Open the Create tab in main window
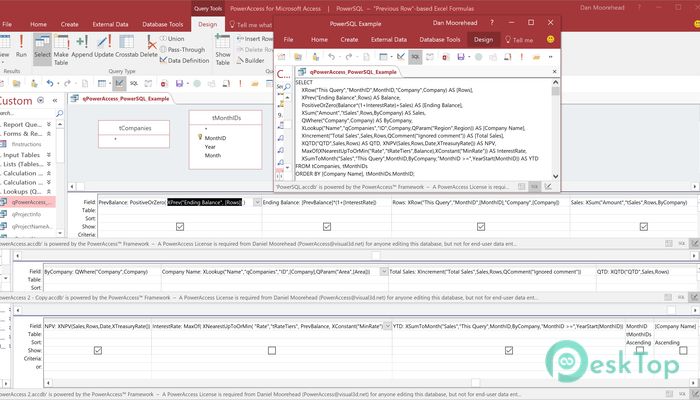 point(70,25)
